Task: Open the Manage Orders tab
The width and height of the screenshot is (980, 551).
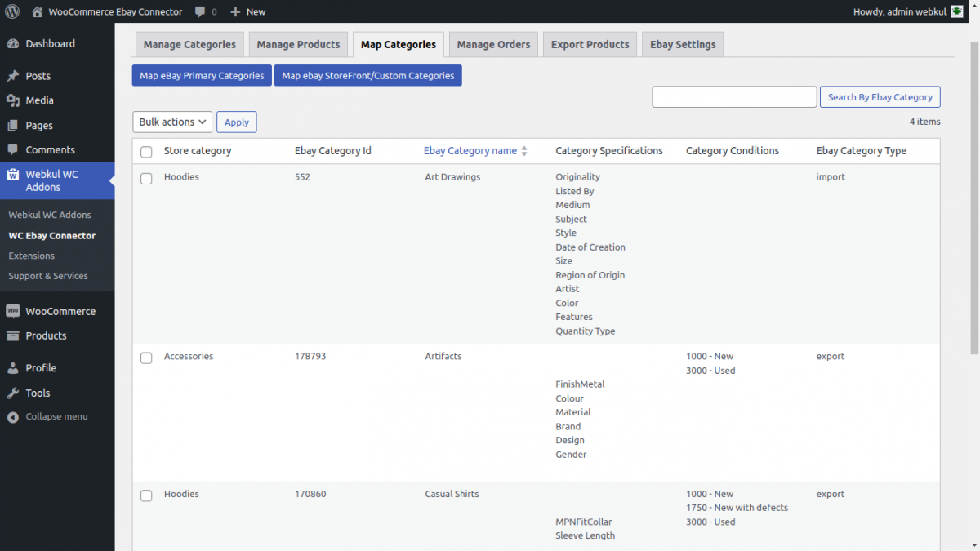Action: pyautogui.click(x=493, y=44)
